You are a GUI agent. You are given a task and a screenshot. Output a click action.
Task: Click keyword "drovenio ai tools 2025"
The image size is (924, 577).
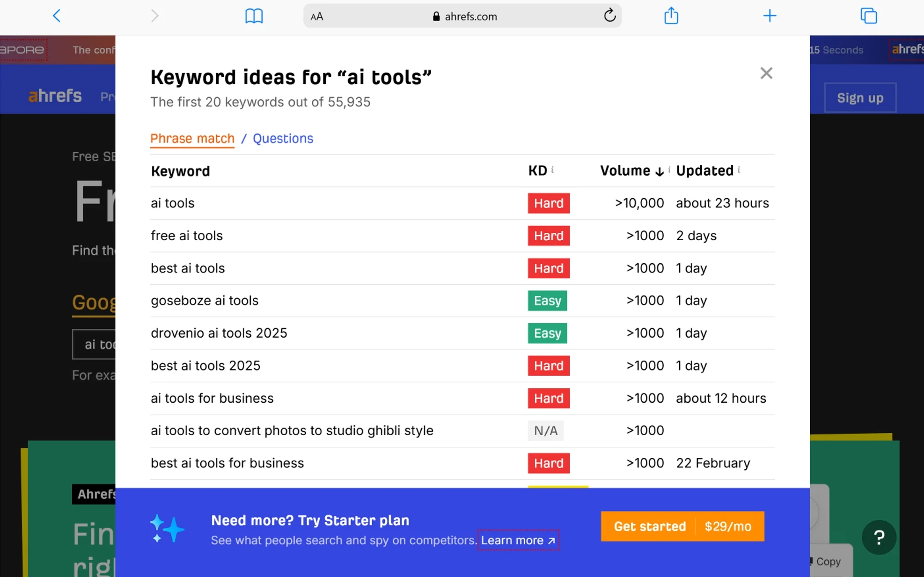tap(219, 333)
